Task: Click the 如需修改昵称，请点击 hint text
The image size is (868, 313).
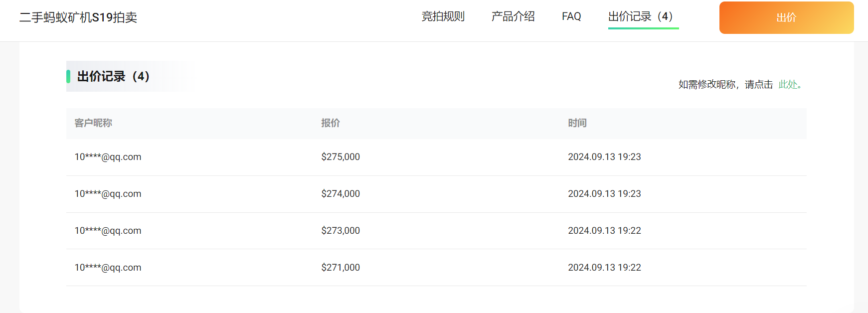Action: (x=725, y=85)
